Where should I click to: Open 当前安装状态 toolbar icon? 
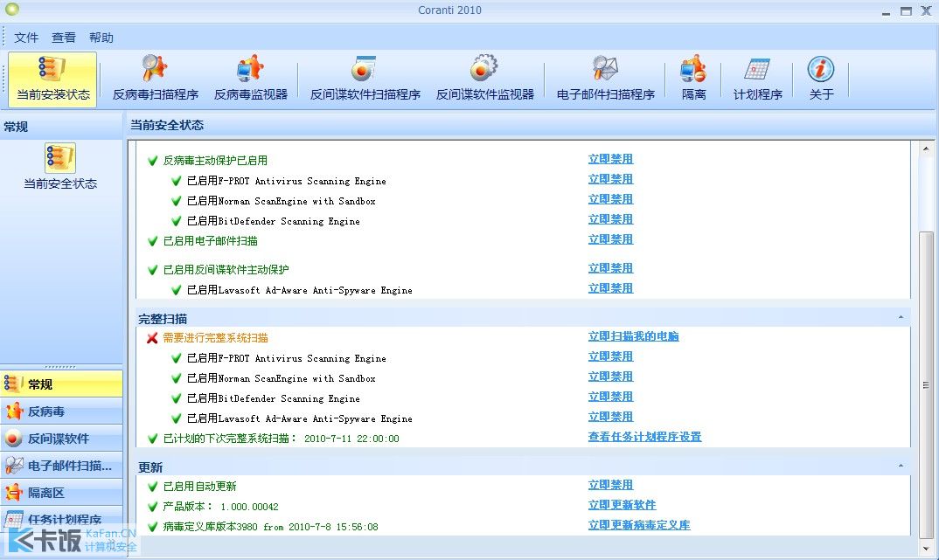[x=52, y=79]
